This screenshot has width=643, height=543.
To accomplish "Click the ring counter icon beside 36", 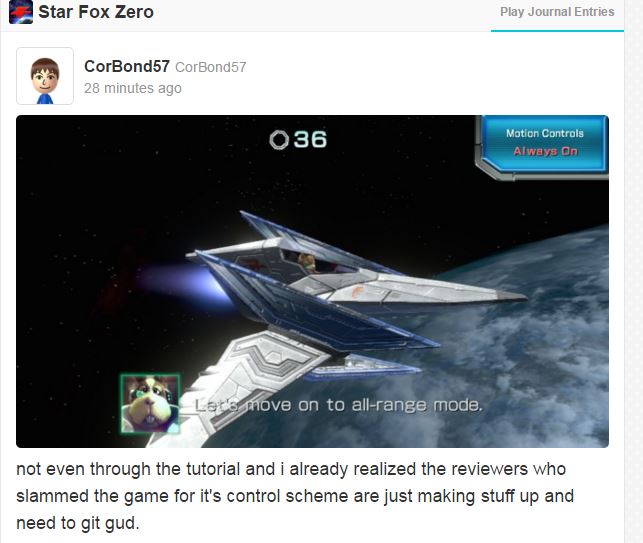I will tap(279, 140).
